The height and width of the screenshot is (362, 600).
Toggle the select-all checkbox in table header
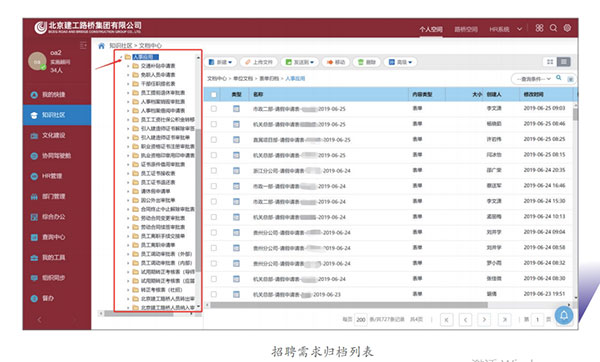click(x=214, y=95)
